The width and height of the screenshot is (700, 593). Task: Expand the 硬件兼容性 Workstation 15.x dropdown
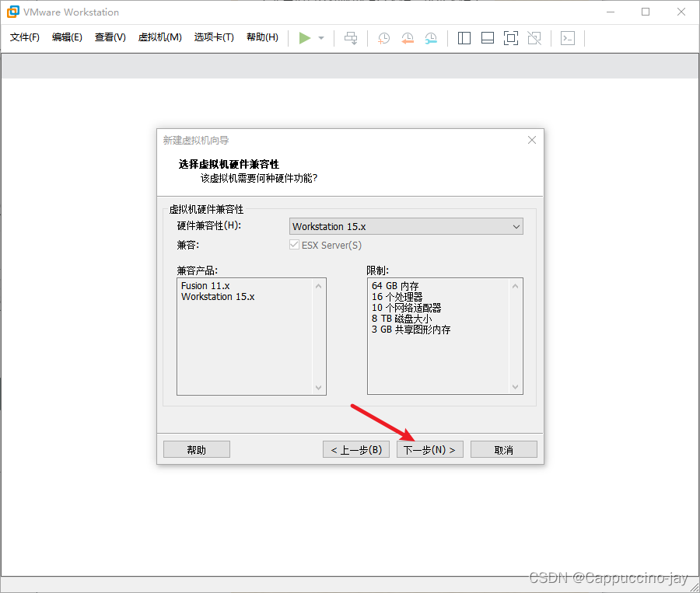click(406, 226)
